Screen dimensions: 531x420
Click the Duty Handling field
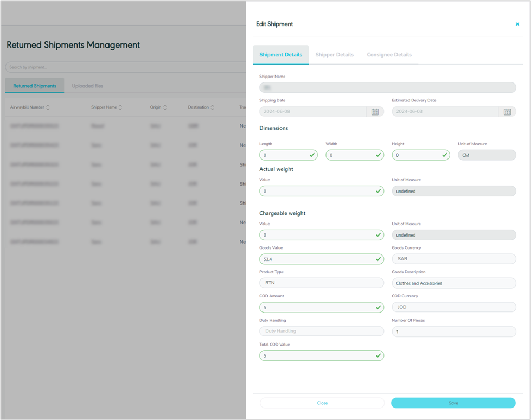tap(321, 331)
